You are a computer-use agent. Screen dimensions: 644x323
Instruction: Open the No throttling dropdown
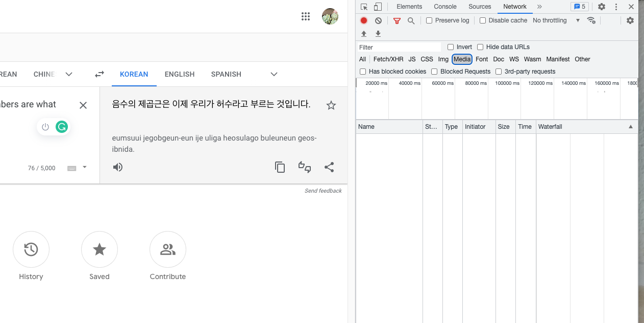pos(556,20)
